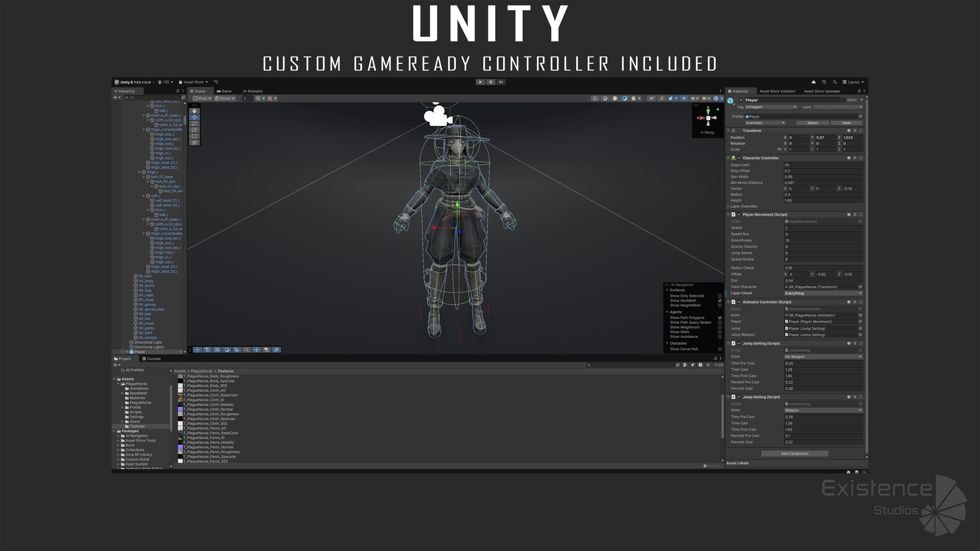The height and width of the screenshot is (551, 980).
Task: Expand the Layer Overrides section
Action: (x=728, y=207)
